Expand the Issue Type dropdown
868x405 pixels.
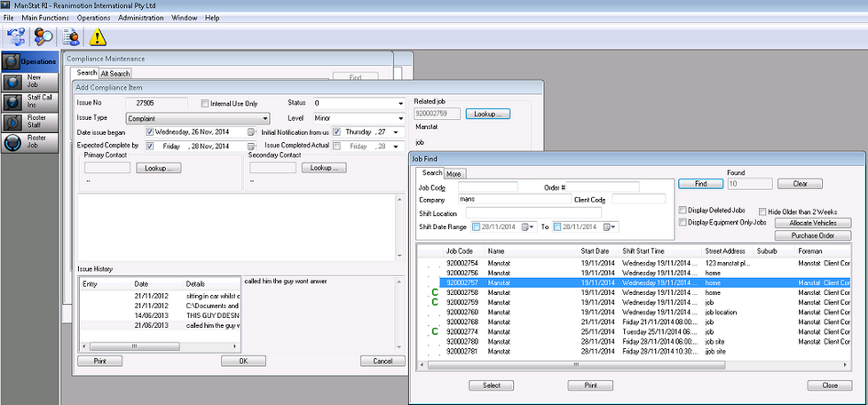[264, 117]
